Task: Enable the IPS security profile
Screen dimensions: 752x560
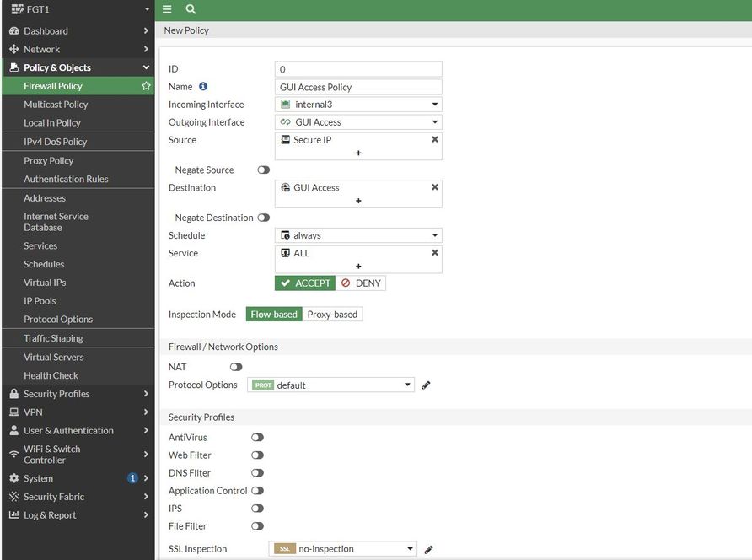Action: (257, 509)
